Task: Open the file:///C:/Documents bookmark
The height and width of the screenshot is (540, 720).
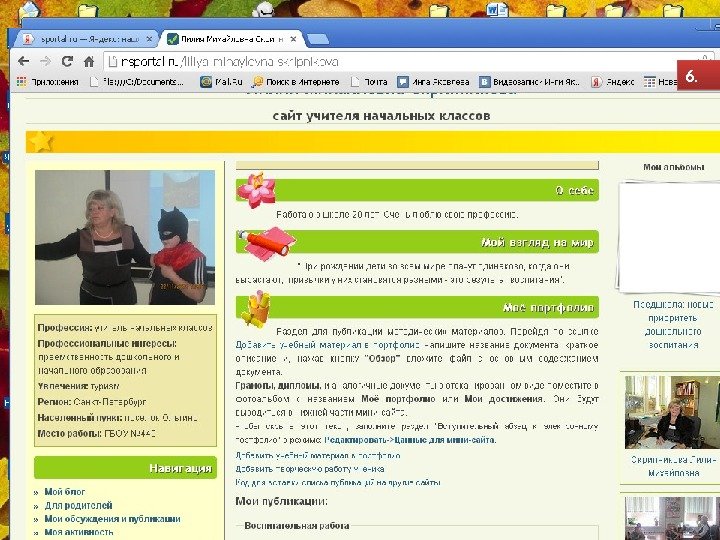Action: (x=137, y=82)
